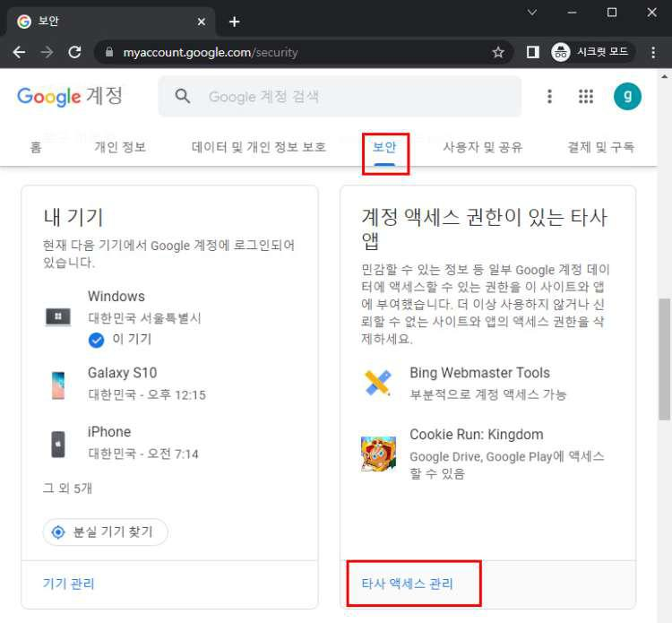Switch to the 개인 정보 tab
Screen dimensions: 672x623
pyautogui.click(x=120, y=147)
